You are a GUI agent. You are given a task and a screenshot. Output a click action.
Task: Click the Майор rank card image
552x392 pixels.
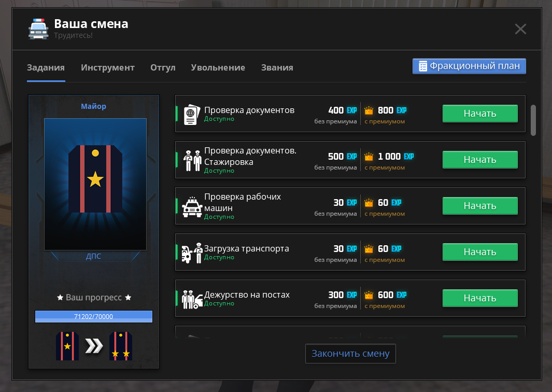pyautogui.click(x=95, y=184)
